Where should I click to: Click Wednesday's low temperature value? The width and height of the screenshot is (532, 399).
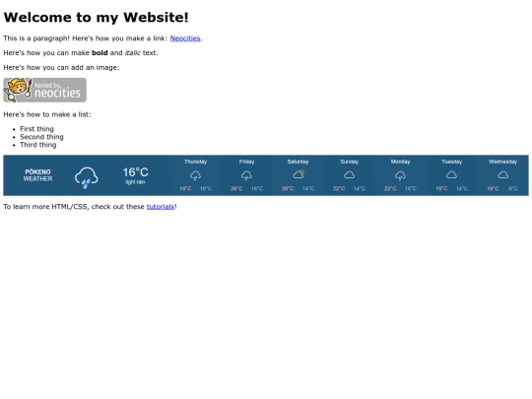(513, 188)
